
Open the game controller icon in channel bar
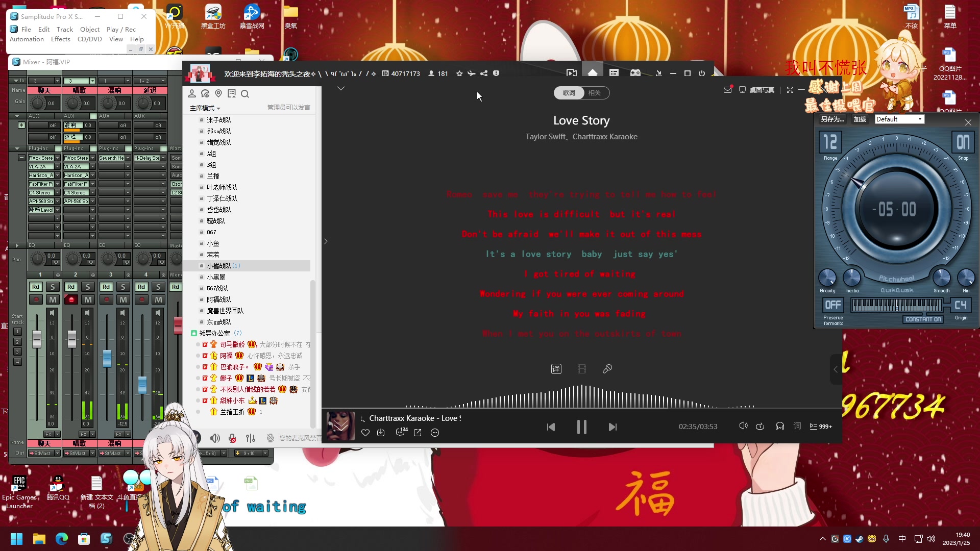635,73
